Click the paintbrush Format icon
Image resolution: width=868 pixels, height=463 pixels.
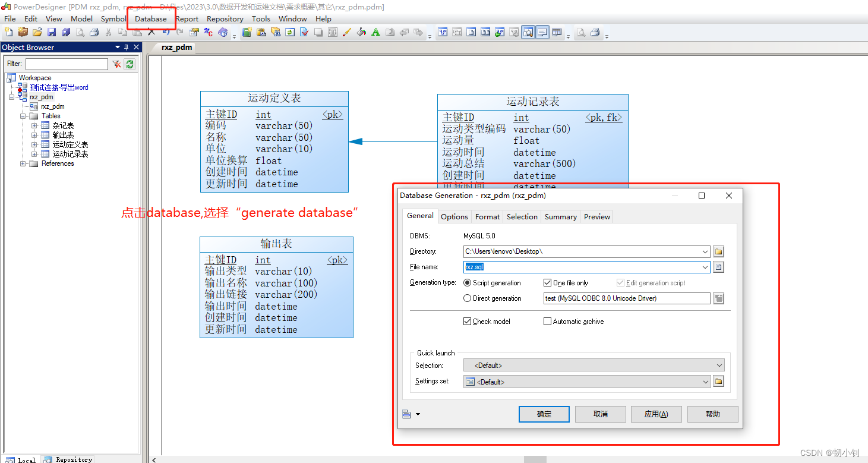tap(346, 32)
